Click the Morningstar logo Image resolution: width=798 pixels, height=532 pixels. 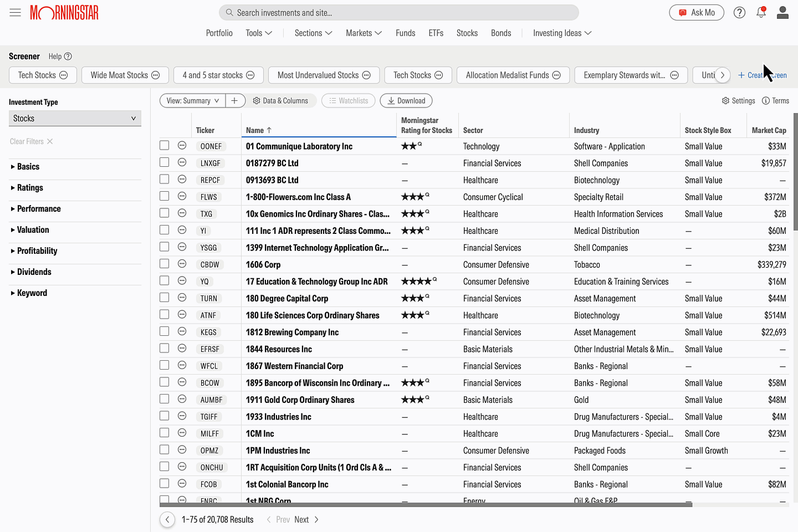click(x=64, y=12)
